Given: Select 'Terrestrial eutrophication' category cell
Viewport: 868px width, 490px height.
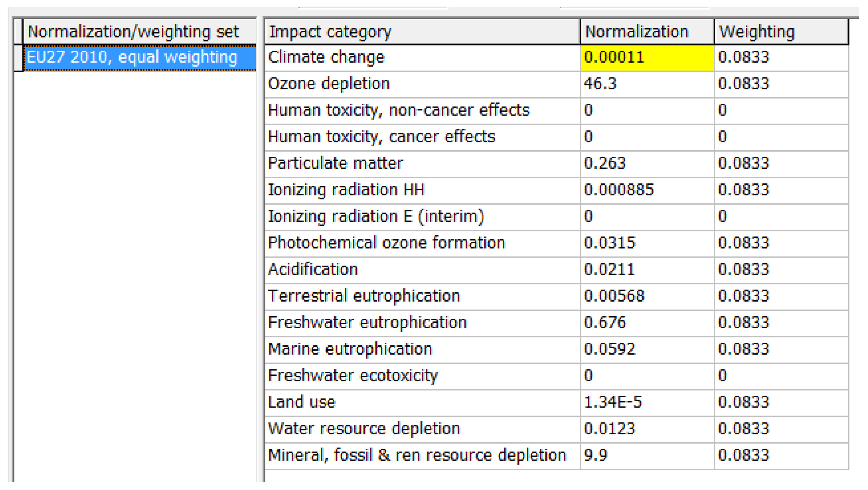Looking at the screenshot, I should click(x=422, y=297).
